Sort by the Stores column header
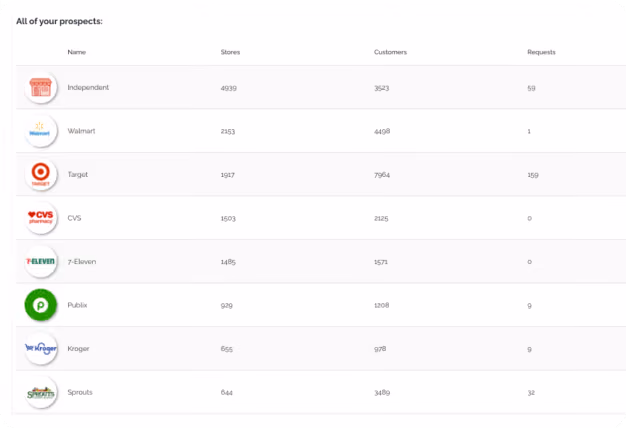626x428 pixels. pos(230,52)
